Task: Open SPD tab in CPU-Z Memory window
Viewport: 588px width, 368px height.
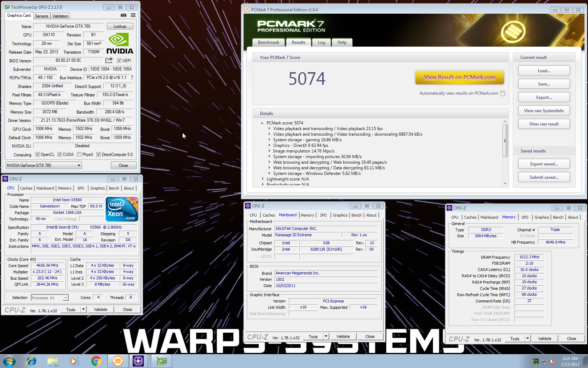Action: [x=525, y=217]
